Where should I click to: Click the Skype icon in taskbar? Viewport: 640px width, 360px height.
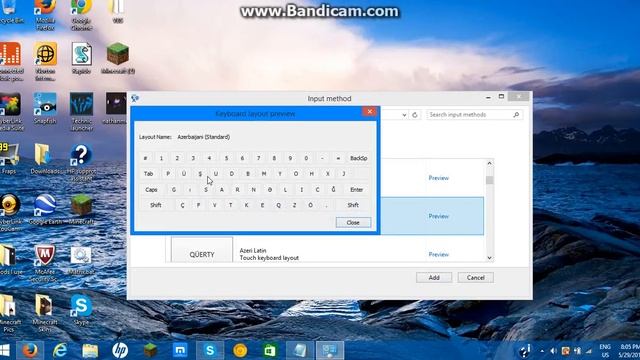210,350
